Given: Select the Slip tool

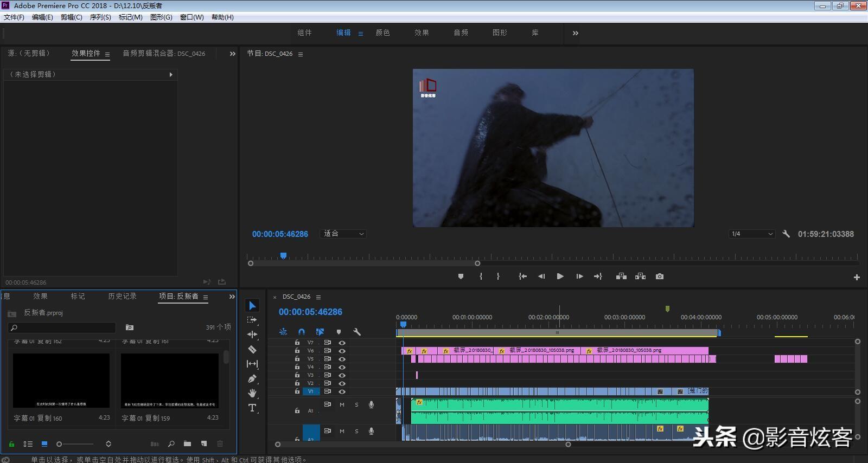Looking at the screenshot, I should (252, 364).
